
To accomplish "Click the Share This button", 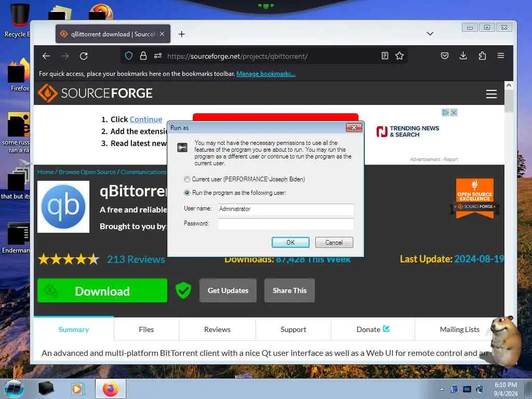I will (289, 290).
